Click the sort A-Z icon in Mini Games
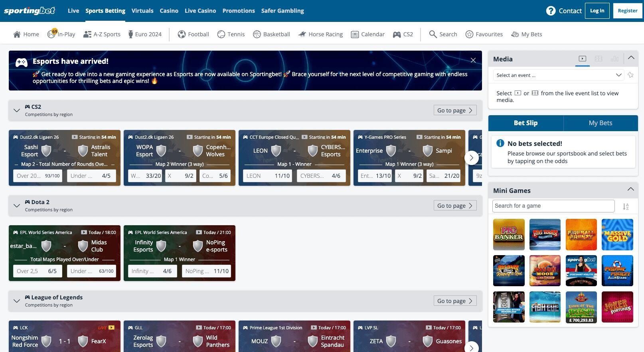The image size is (644, 352). coord(626,206)
